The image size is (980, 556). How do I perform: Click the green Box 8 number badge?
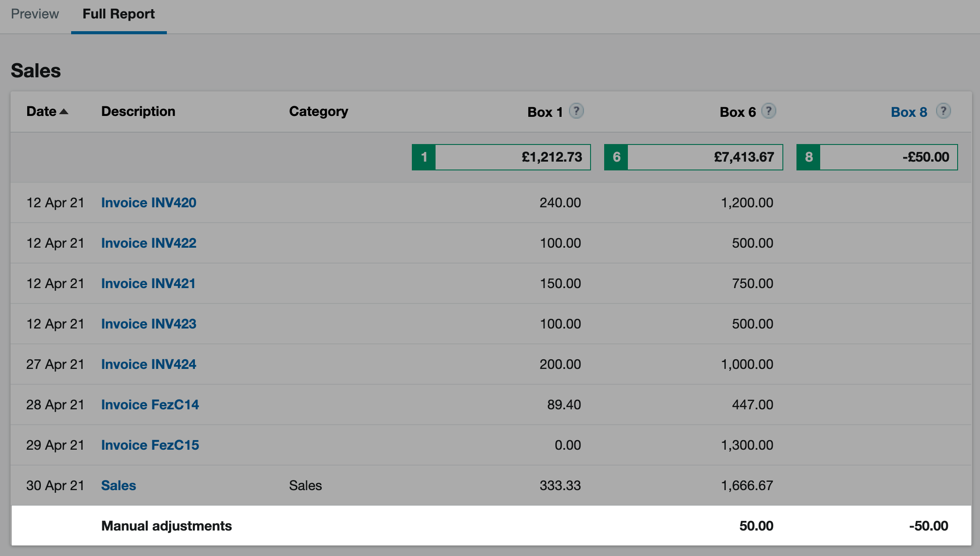(x=808, y=157)
